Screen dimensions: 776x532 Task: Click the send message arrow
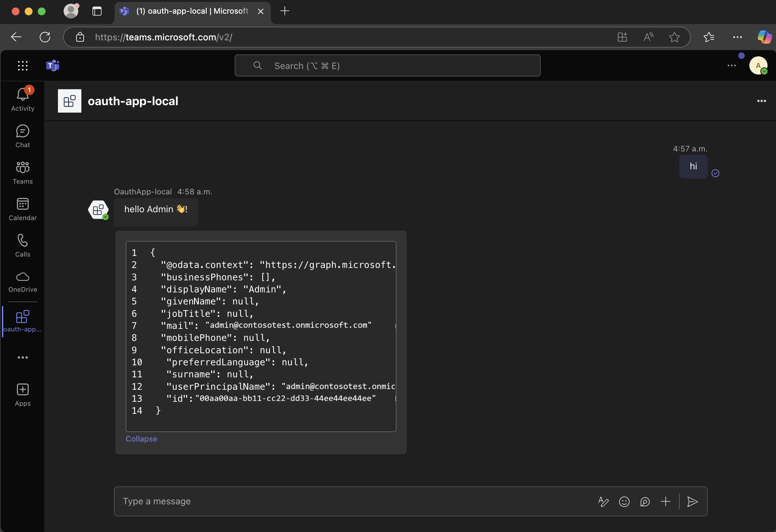click(x=692, y=501)
